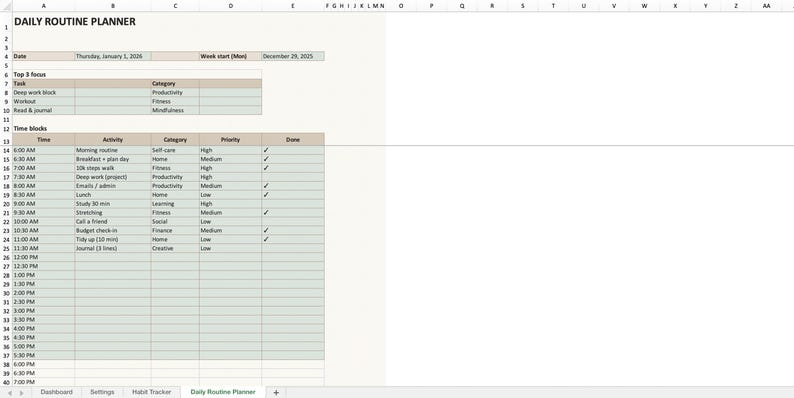Select column E header

click(x=293, y=6)
